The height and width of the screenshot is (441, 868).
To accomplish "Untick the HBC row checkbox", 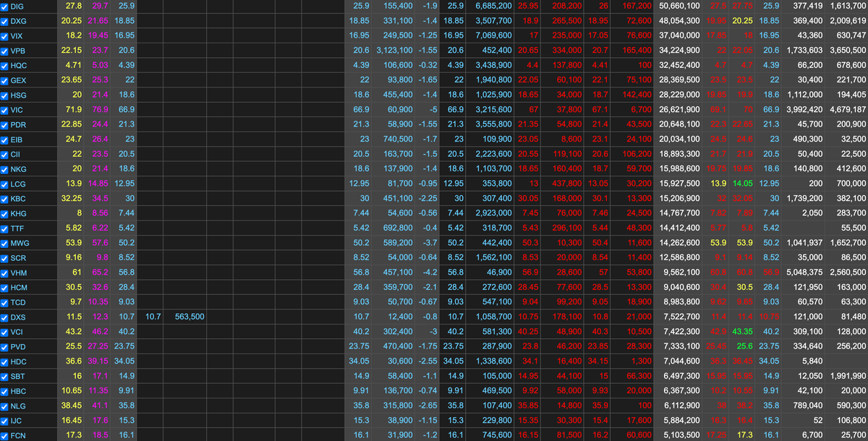I will (x=5, y=391).
